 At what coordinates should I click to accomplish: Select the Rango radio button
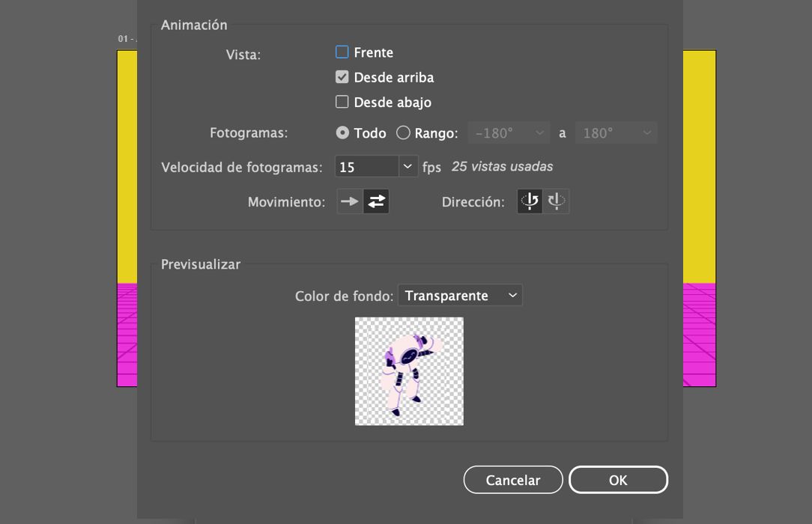pos(403,132)
